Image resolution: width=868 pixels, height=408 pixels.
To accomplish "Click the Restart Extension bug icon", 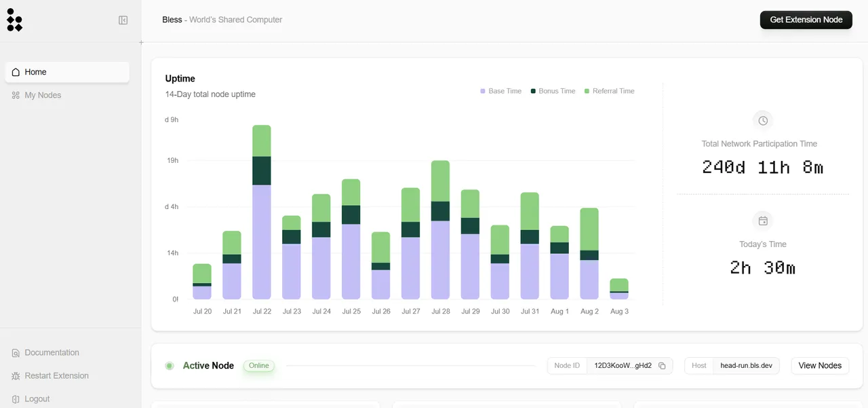I will click(x=16, y=376).
